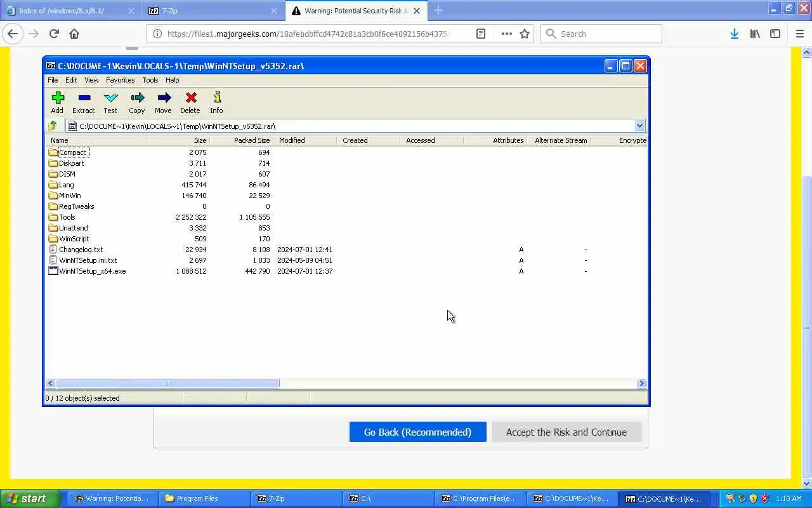Image resolution: width=812 pixels, height=508 pixels.
Task: Go to Firefox home page icon
Action: pos(74,34)
